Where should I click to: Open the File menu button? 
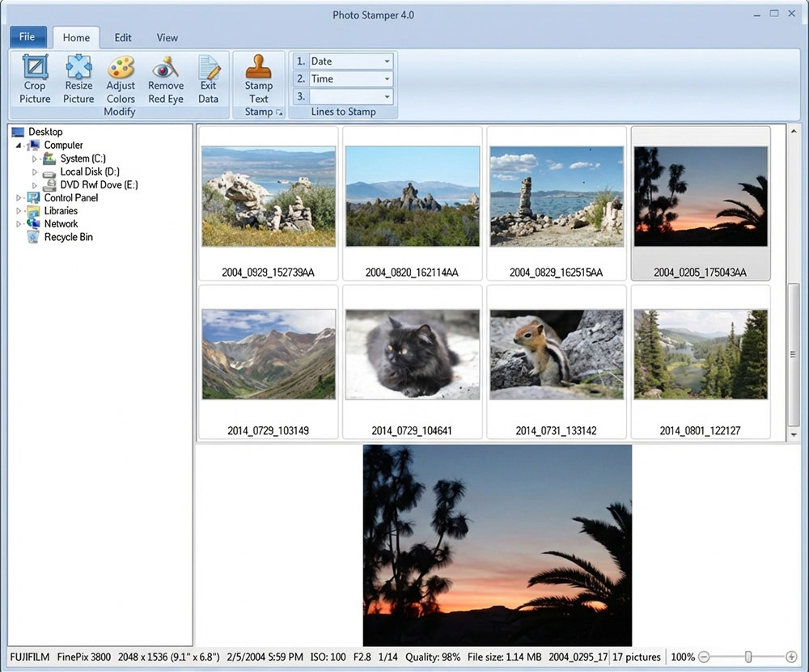pos(28,37)
